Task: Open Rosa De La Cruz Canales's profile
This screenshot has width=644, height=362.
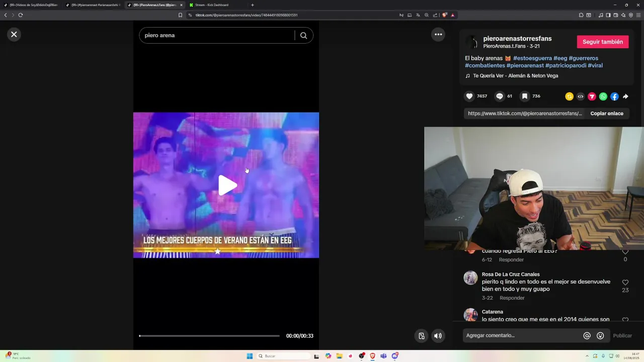Action: 511,275
